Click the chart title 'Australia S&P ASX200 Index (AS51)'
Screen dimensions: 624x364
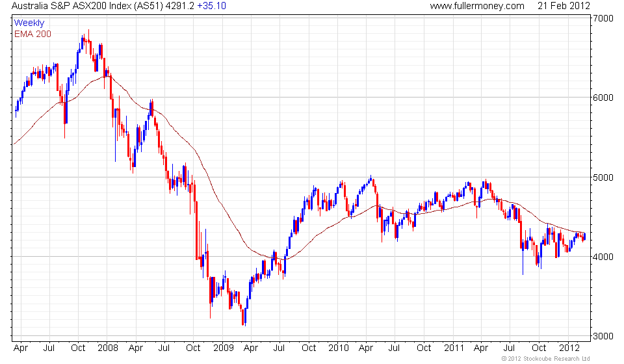point(86,6)
